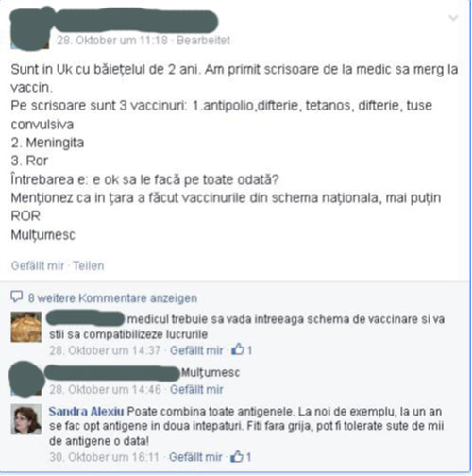Image resolution: width=472 pixels, height=476 pixels.
Task: Click the thumbs-up icon on the 14:37 comment
Action: 238,349
